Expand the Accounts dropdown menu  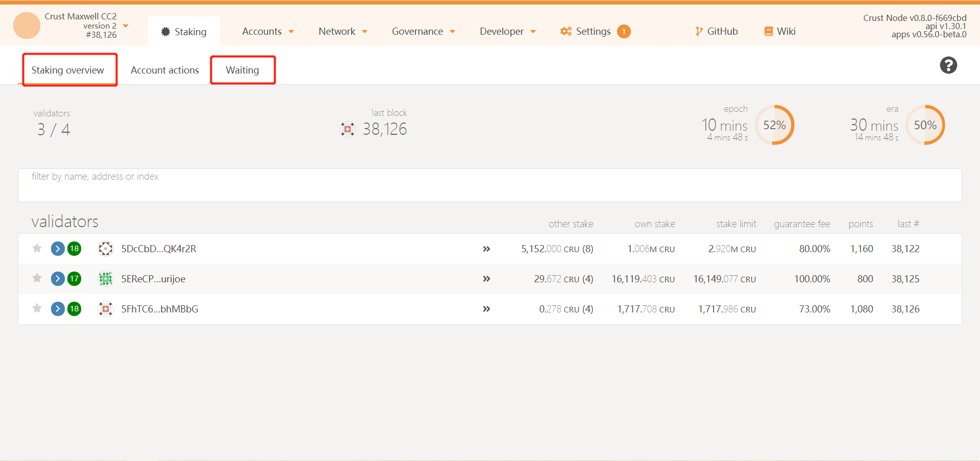(268, 31)
